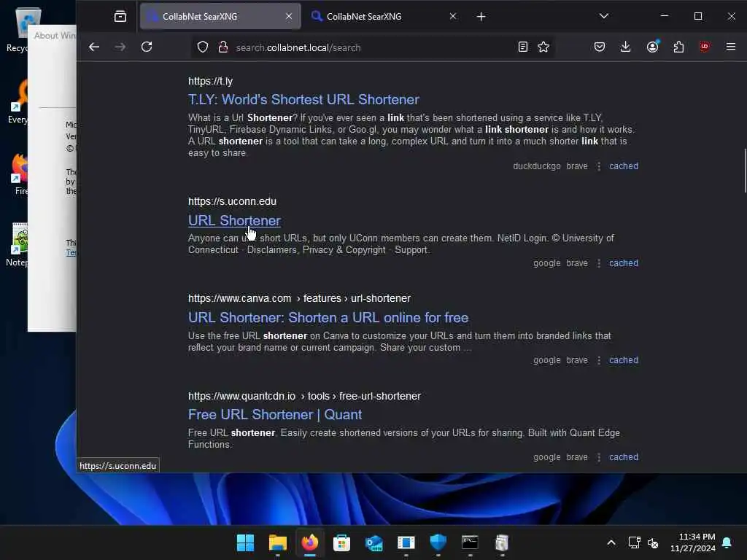Close the first CollabNet SearXNG tab
Viewport: 747px width, 560px height.
(289, 16)
